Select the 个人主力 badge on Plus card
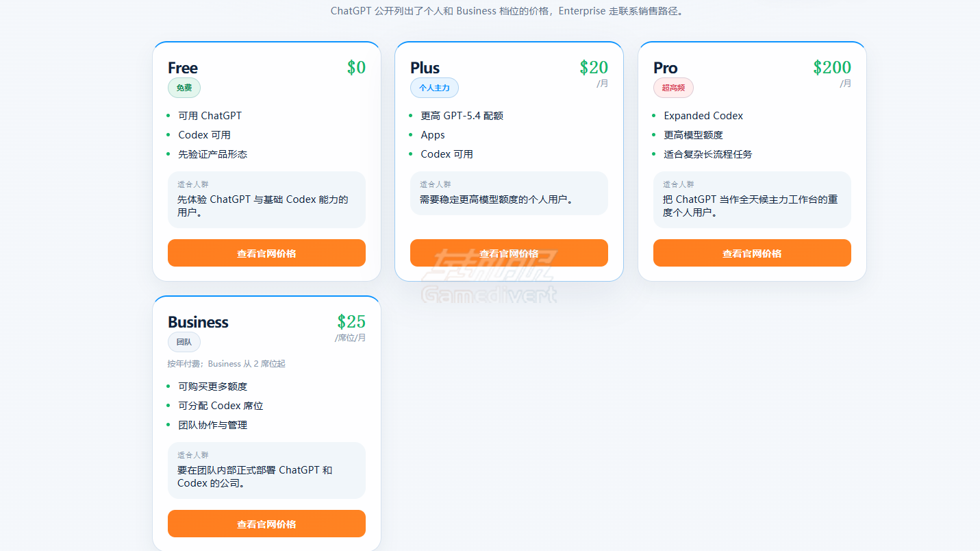980x551 pixels. (434, 88)
